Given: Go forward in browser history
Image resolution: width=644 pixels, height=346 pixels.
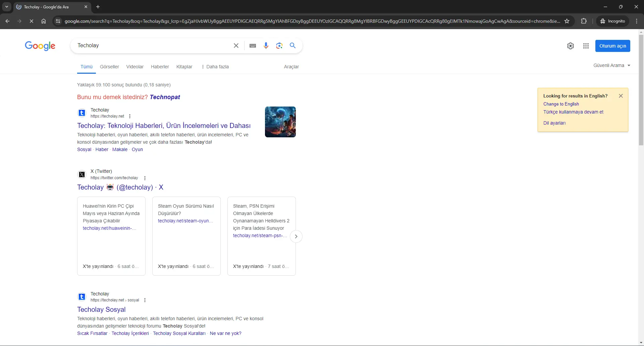Looking at the screenshot, I should pos(19,21).
